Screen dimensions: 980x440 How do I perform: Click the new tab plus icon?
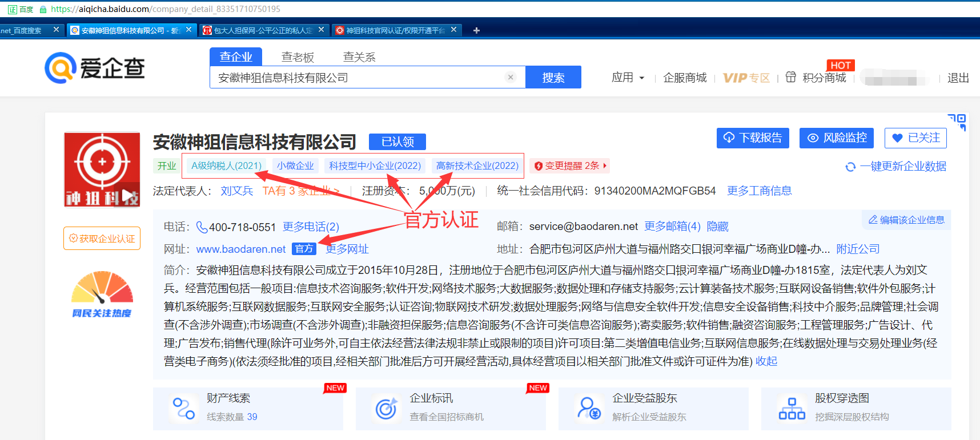tap(476, 30)
